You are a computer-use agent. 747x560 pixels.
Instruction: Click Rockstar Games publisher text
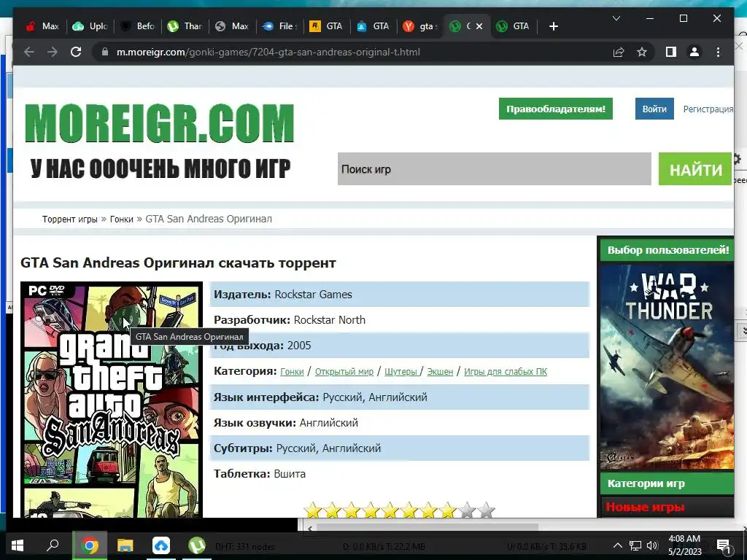pyautogui.click(x=314, y=295)
